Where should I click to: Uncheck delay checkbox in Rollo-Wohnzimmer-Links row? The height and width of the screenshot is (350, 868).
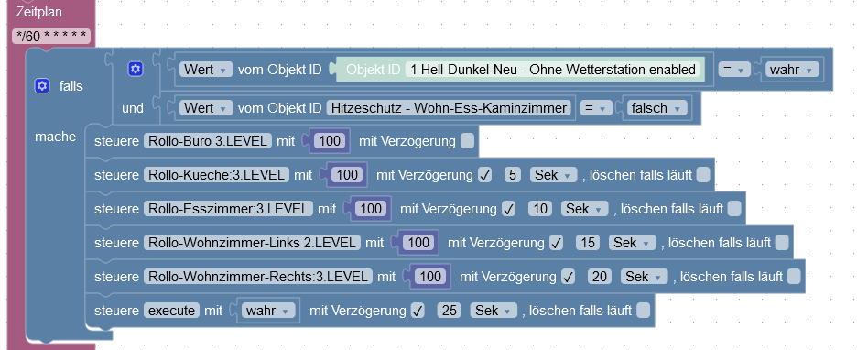tap(557, 243)
